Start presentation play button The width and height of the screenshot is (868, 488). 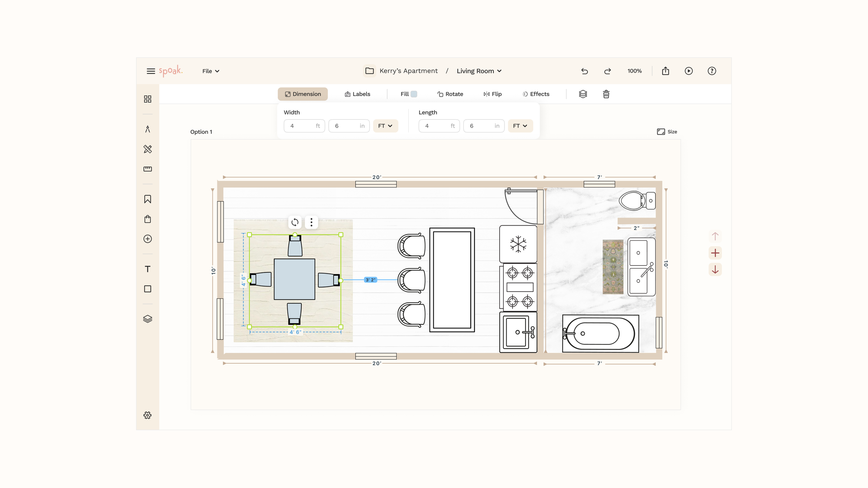click(x=688, y=71)
